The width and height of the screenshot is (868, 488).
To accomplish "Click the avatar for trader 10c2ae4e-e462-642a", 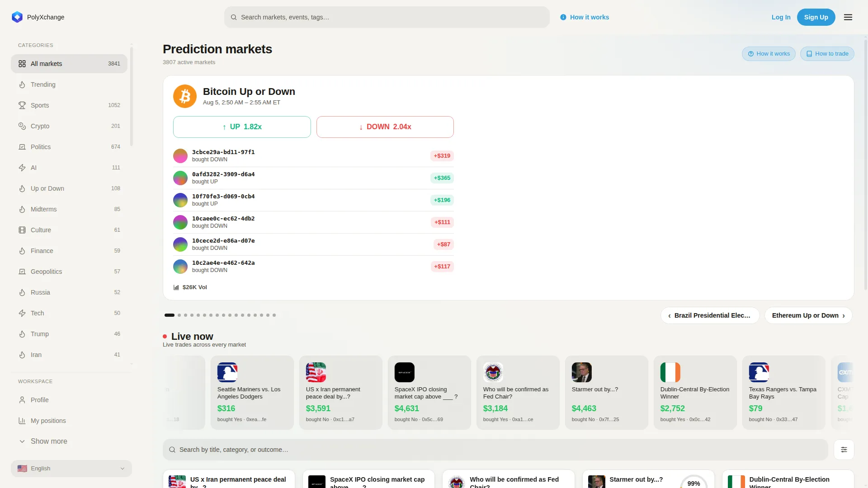I will point(180,267).
